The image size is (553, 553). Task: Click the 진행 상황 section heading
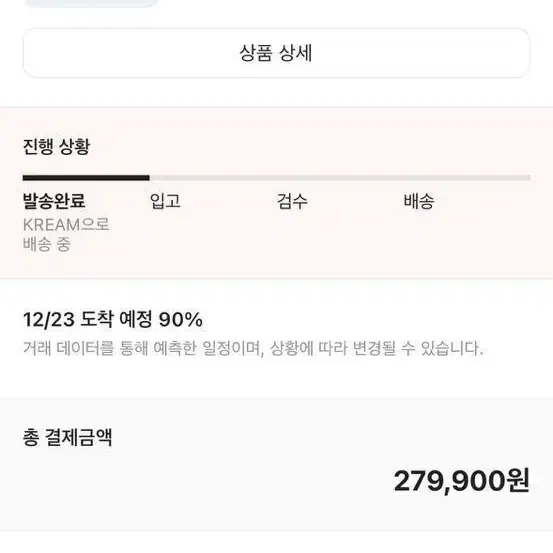[56, 146]
